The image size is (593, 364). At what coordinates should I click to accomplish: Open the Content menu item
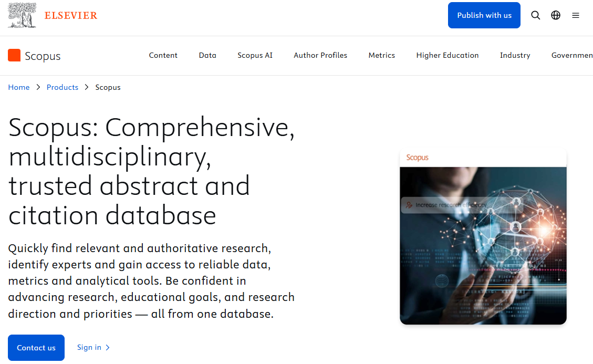[163, 55]
